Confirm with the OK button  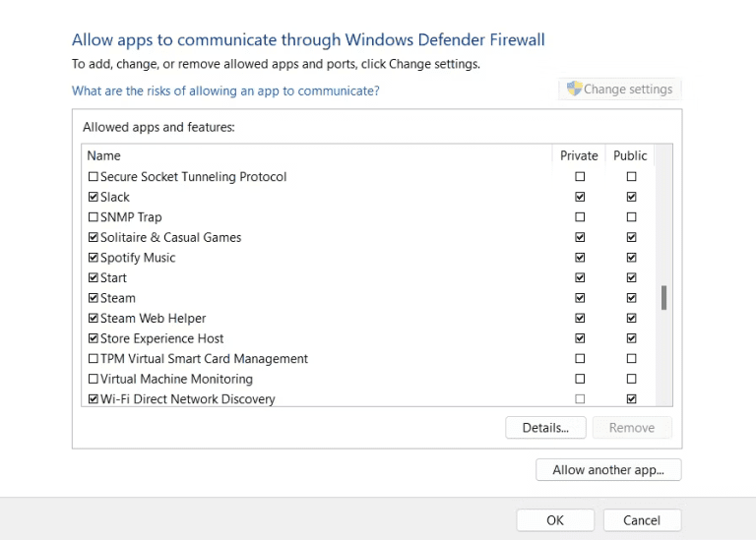pyautogui.click(x=555, y=520)
